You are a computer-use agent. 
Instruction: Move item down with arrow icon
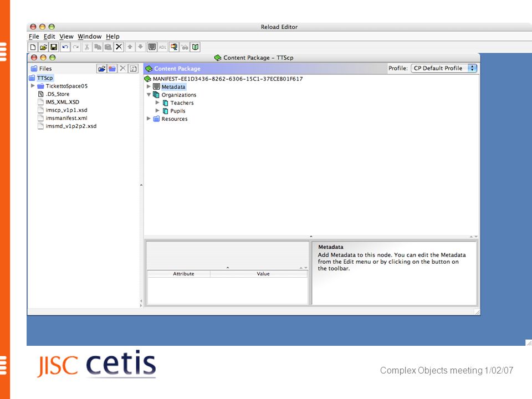140,47
